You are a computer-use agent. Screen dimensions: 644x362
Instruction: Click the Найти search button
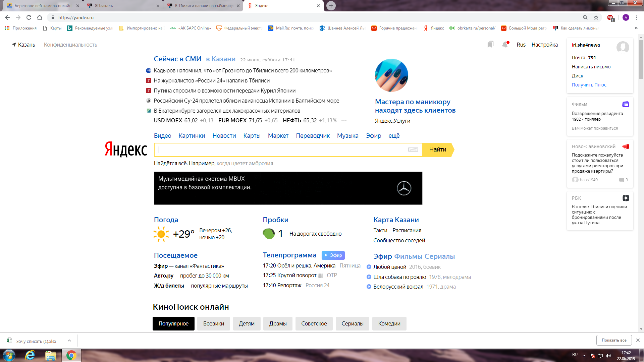438,149
